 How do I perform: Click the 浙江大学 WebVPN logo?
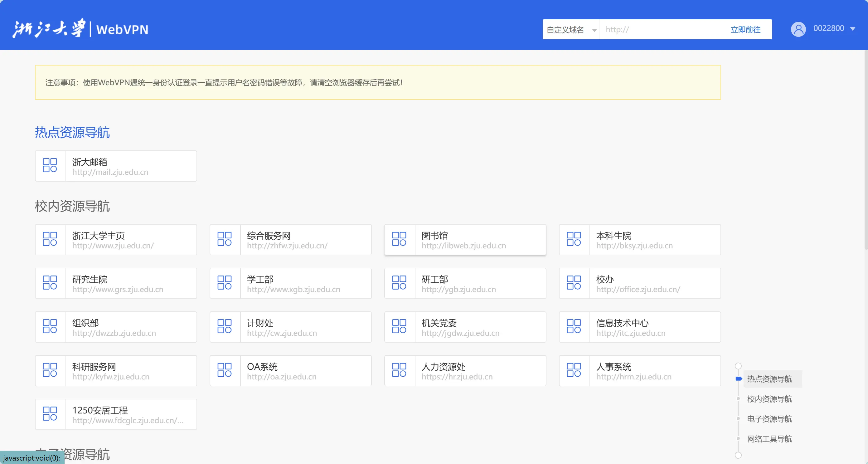(x=80, y=28)
